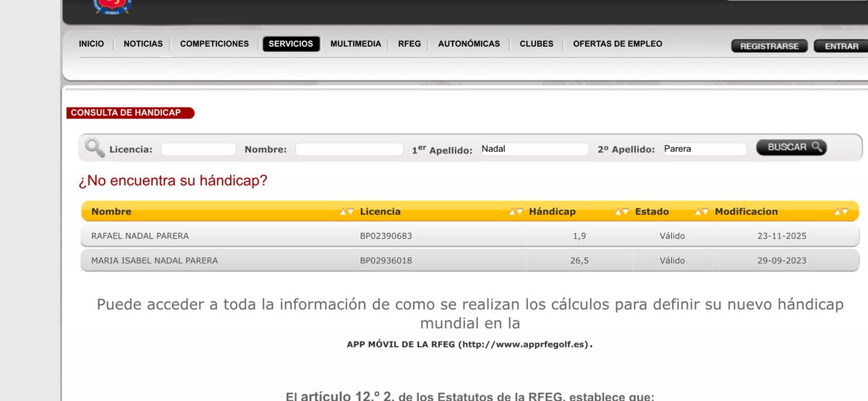Click the Hándicap column header

[552, 211]
